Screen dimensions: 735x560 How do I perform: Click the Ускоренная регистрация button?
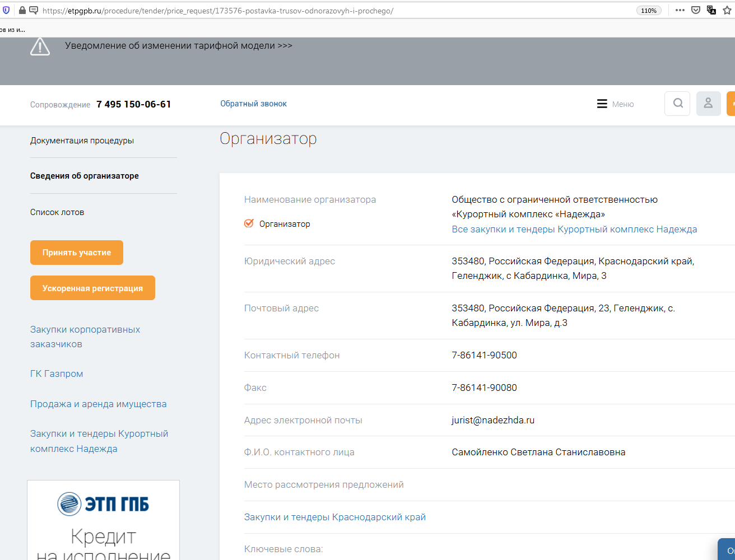click(92, 288)
